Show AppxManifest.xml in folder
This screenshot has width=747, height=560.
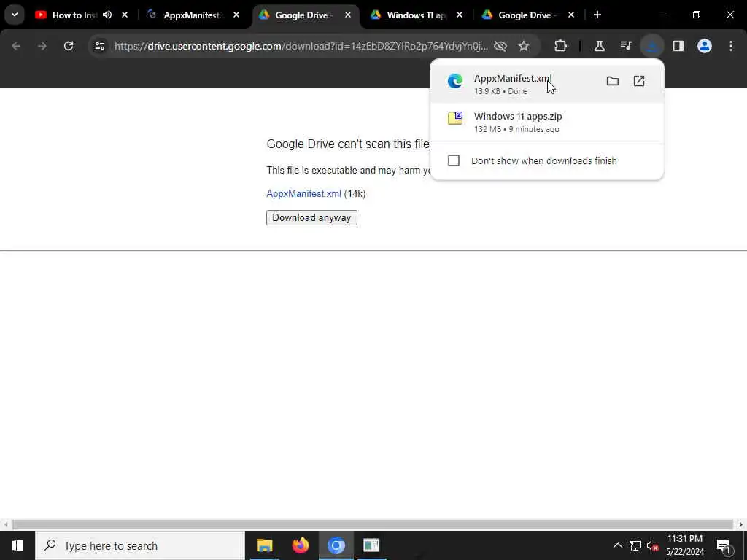613,81
